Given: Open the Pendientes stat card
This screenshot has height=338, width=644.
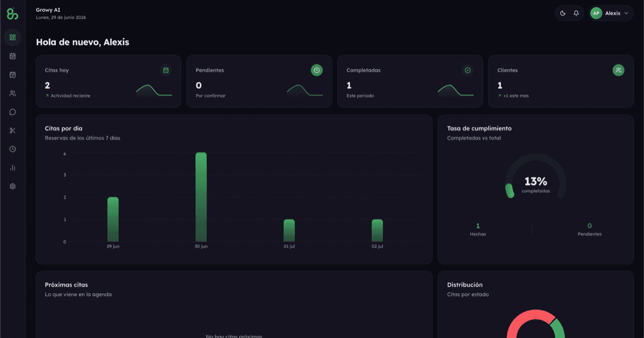Looking at the screenshot, I should (x=259, y=81).
